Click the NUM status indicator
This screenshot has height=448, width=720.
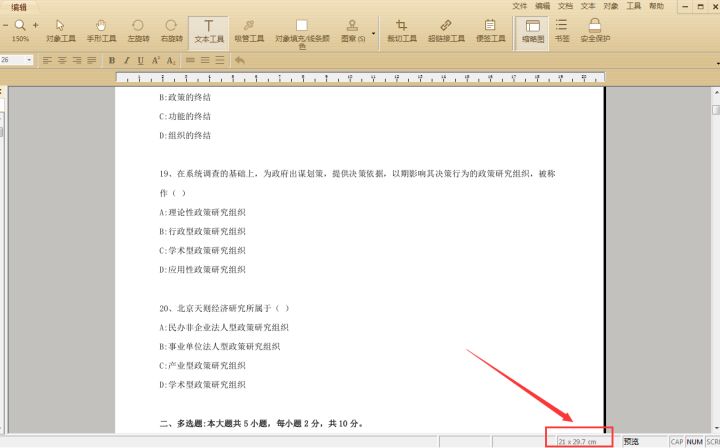click(694, 442)
